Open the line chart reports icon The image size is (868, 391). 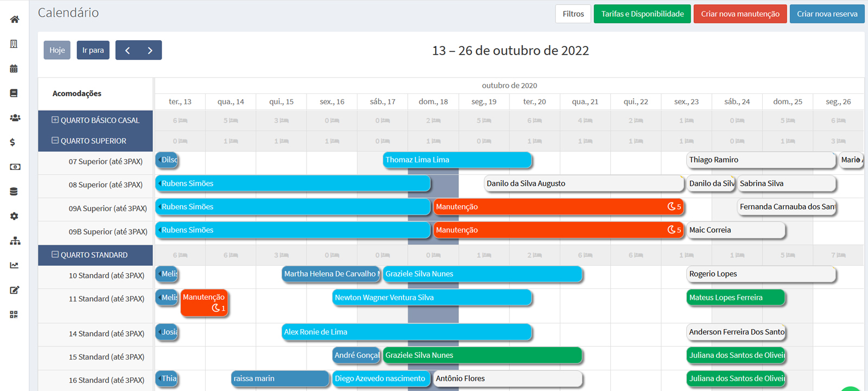tap(14, 265)
